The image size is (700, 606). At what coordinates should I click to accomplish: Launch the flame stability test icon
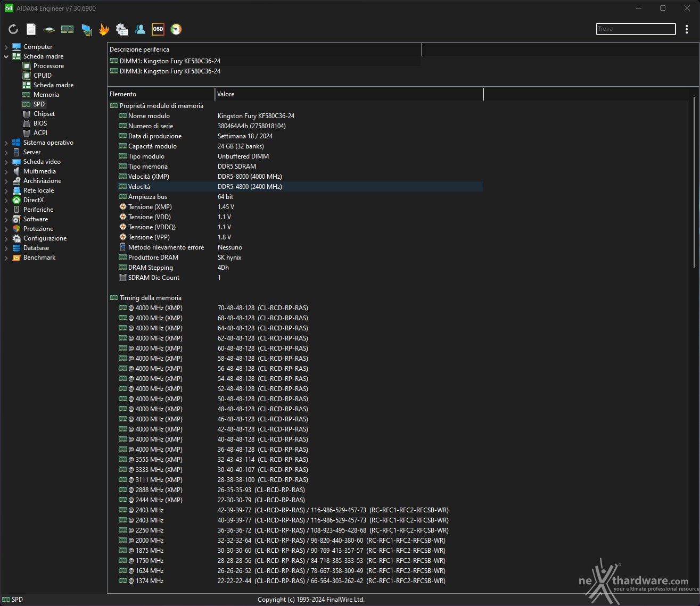coord(104,29)
